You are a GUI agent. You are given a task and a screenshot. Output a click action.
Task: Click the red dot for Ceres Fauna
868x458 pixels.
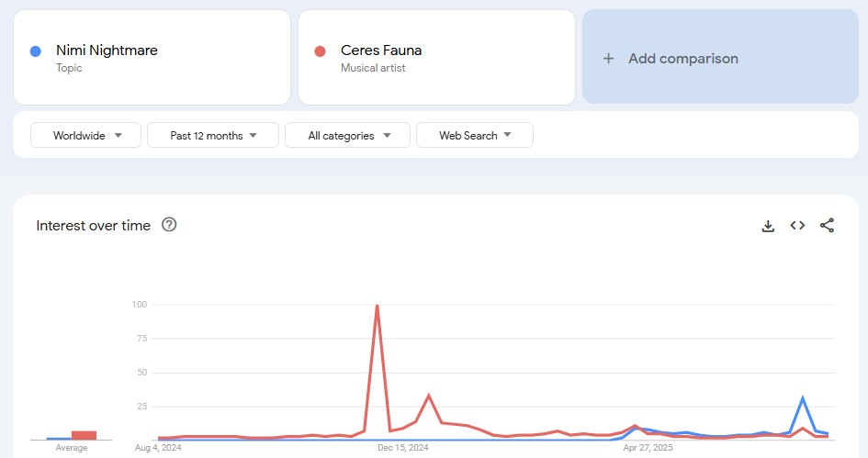coord(320,51)
